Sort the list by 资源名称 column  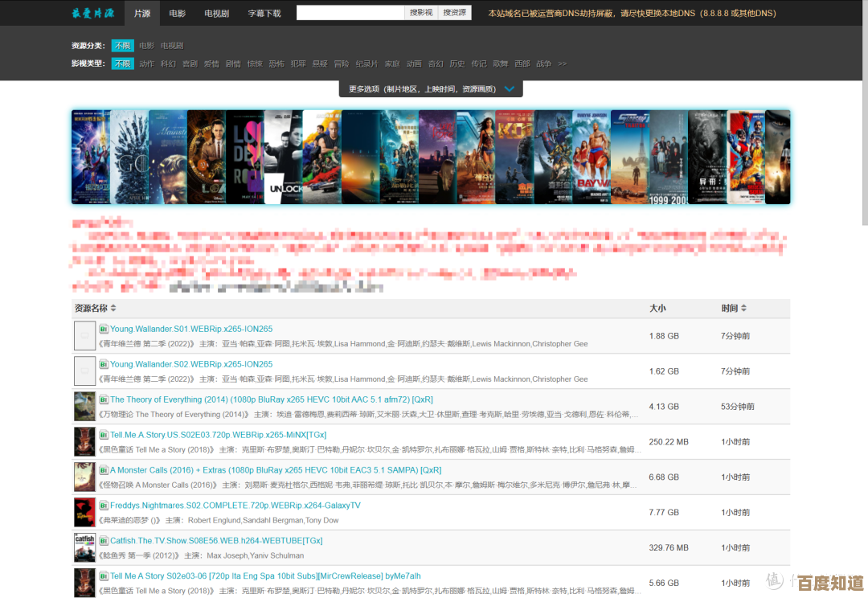click(x=96, y=308)
